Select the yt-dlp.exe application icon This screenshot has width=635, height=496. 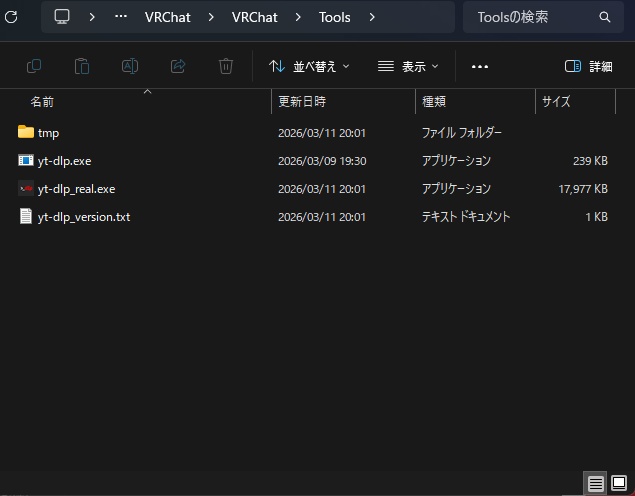click(26, 160)
